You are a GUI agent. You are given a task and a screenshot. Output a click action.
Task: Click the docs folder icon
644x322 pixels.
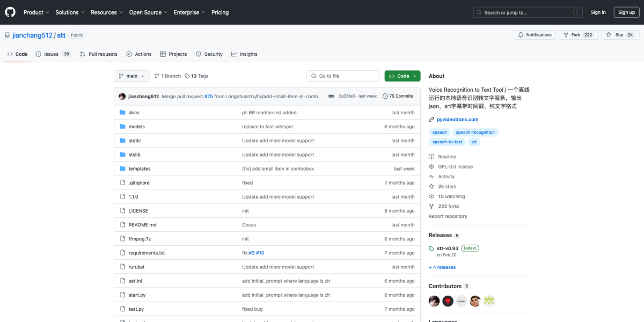point(122,113)
